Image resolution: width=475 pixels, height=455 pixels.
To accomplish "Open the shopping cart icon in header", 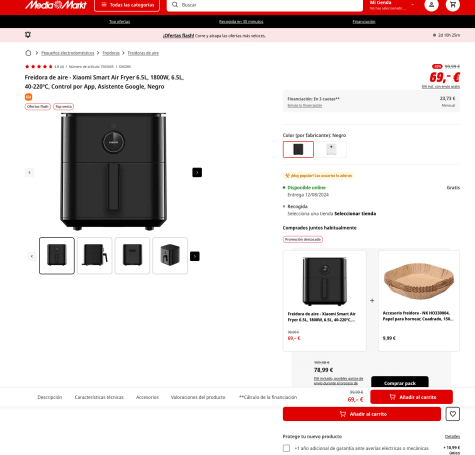I will pos(453,5).
